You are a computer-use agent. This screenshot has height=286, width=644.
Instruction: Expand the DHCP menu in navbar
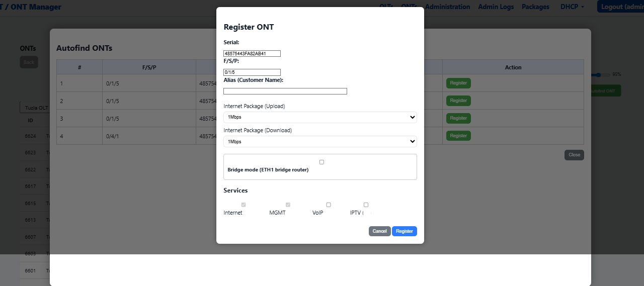click(x=572, y=7)
